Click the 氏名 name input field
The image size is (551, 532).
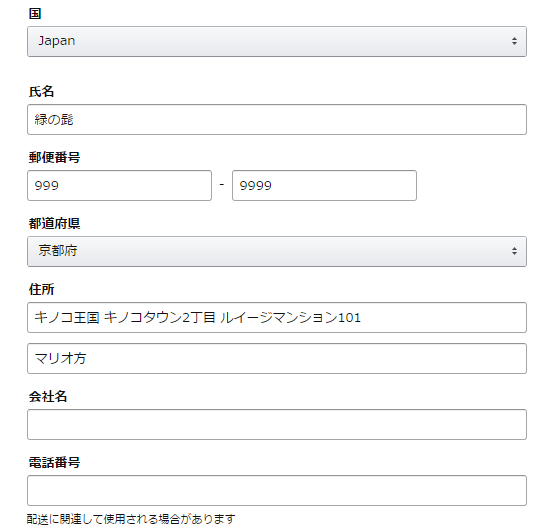coord(277,119)
